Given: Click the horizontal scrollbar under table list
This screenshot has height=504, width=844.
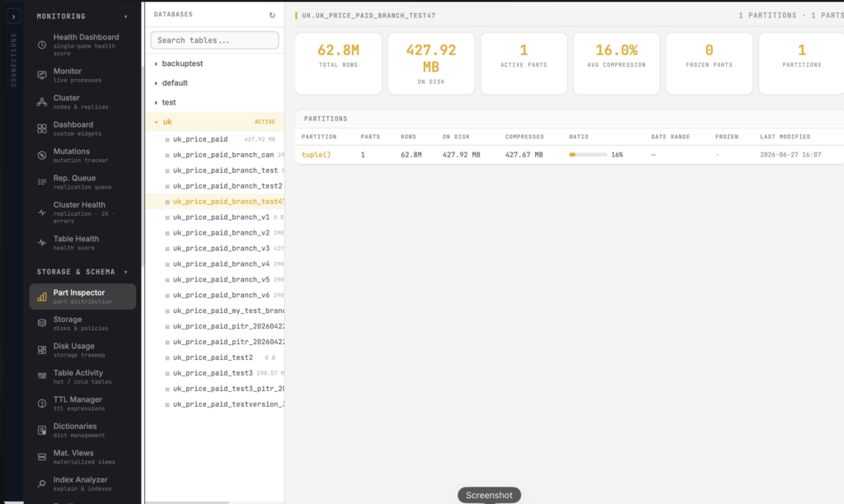Looking at the screenshot, I should 187,502.
